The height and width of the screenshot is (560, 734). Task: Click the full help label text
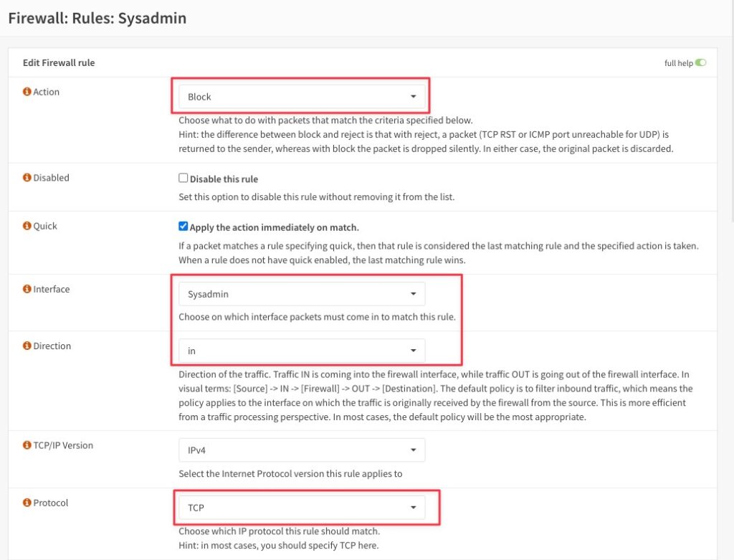point(678,63)
